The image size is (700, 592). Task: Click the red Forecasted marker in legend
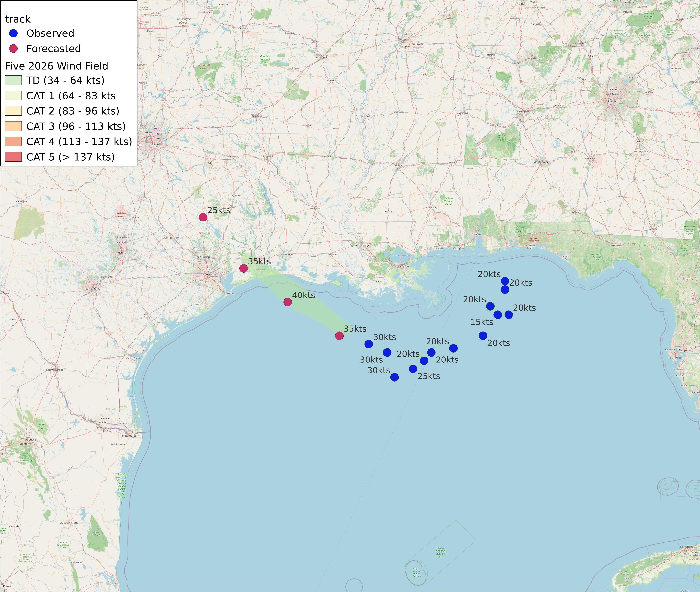point(13,49)
